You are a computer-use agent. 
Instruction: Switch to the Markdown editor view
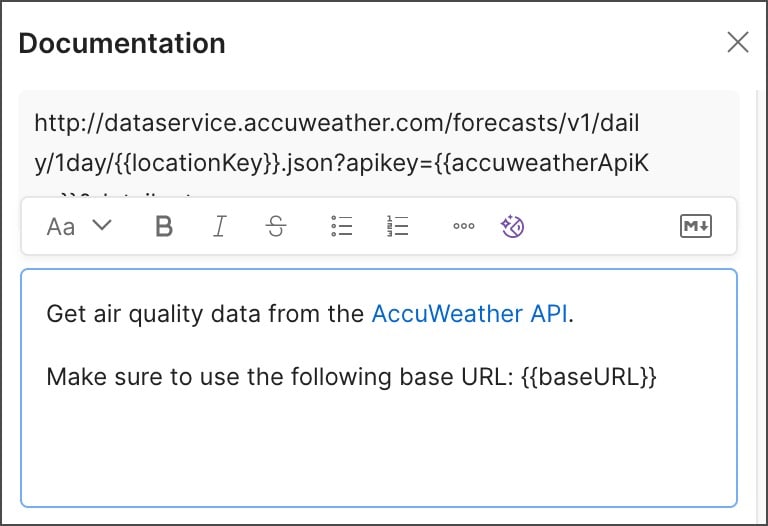coord(695,226)
